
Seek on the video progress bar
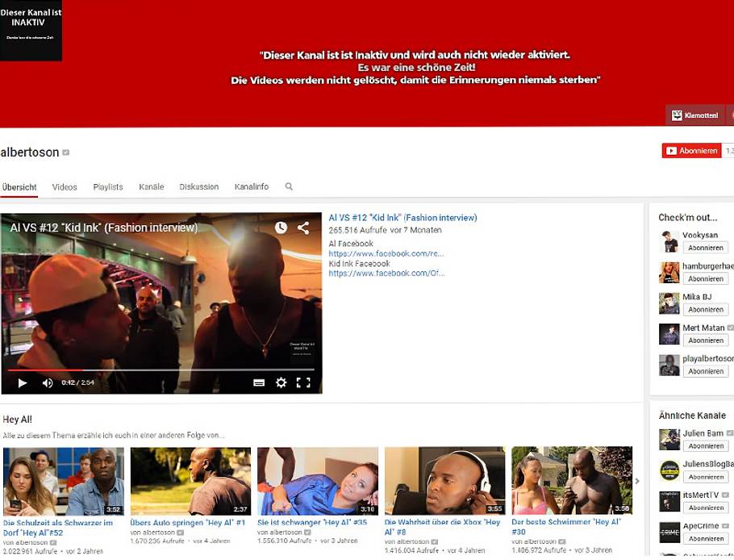pyautogui.click(x=161, y=370)
